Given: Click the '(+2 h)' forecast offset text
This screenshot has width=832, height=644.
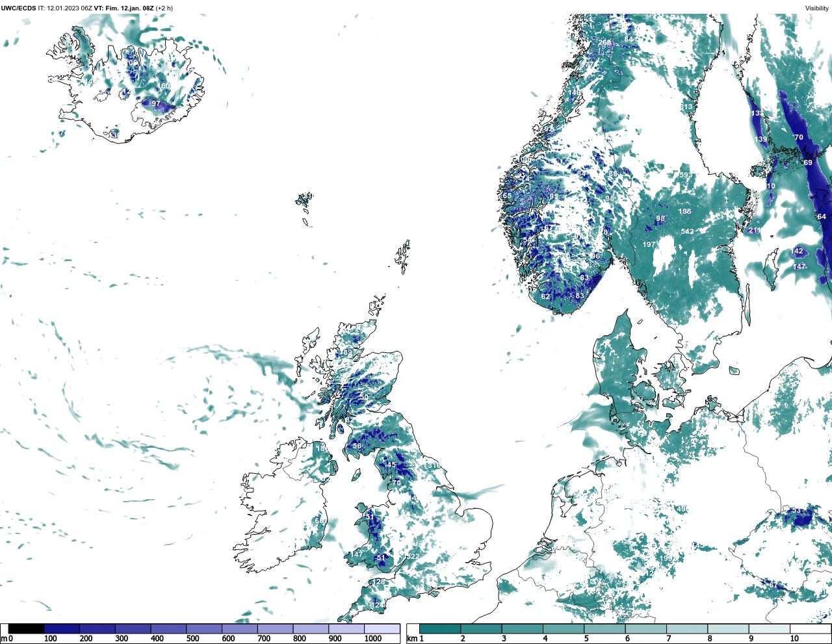Looking at the screenshot, I should click(x=164, y=8).
